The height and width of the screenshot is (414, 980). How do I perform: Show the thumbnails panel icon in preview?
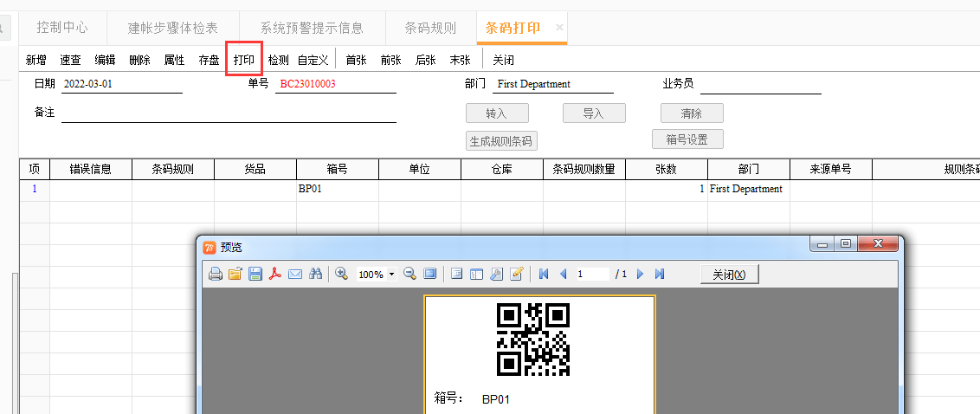click(x=476, y=274)
